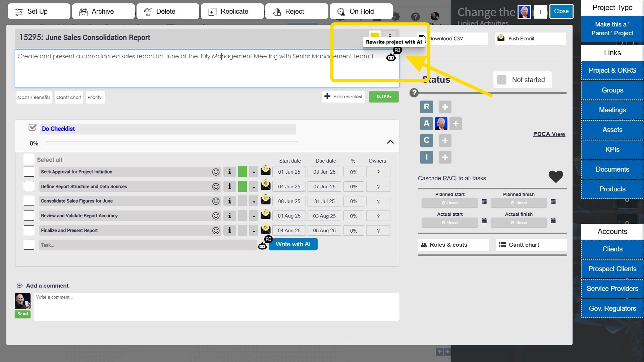Tick checkbox for Review and Validate Report Accuracy
644x362 pixels.
click(x=29, y=216)
